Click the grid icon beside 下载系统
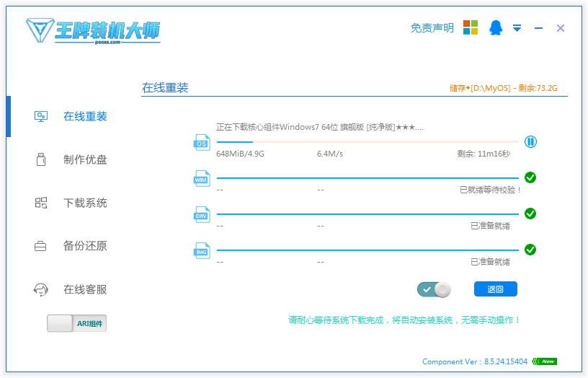588x378 pixels. point(41,203)
